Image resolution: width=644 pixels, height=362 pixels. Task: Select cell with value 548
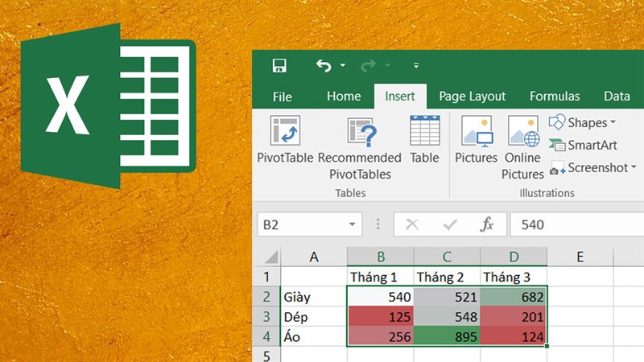coord(448,316)
